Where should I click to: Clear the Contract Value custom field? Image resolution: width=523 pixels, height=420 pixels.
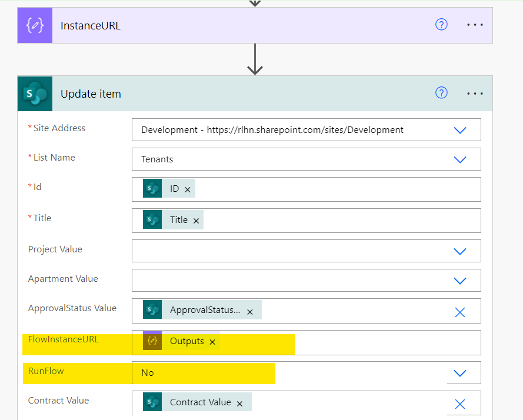460,404
